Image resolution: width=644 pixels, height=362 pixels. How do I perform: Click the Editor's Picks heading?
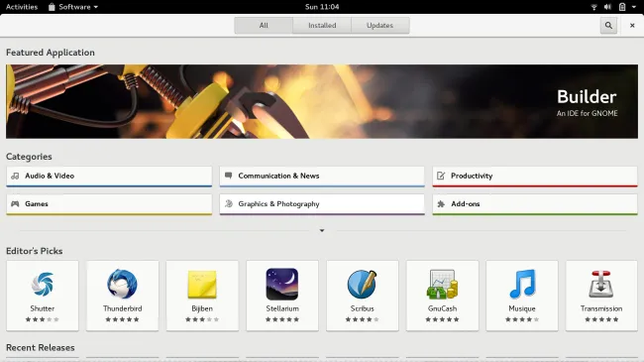(34, 251)
